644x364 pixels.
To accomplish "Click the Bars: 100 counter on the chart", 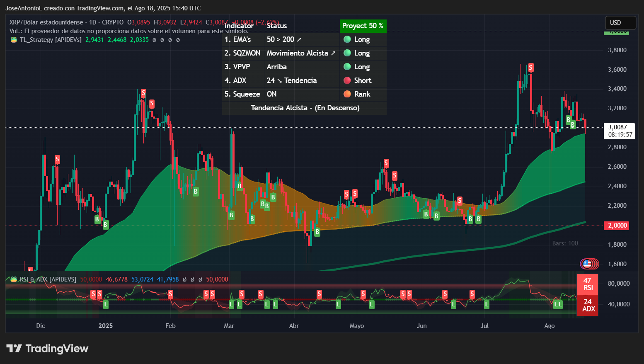I will click(565, 243).
